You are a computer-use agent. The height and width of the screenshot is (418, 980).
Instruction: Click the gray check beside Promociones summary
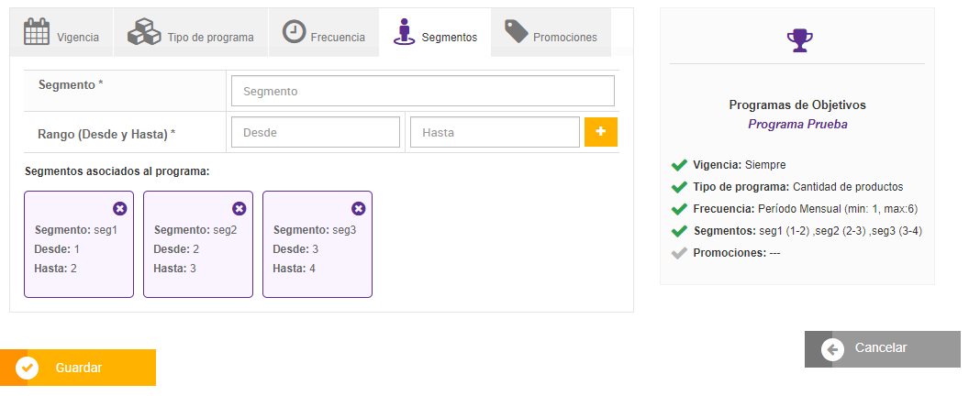pos(679,253)
